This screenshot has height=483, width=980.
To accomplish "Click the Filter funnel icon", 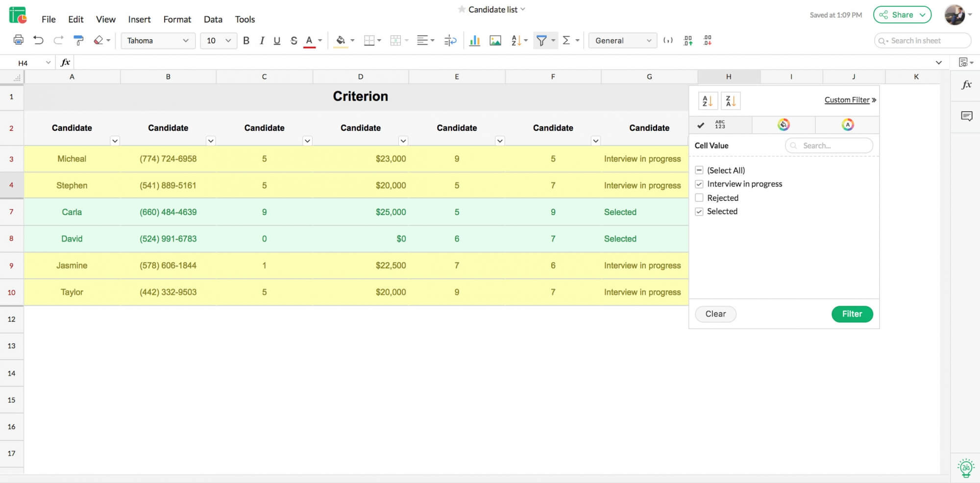I will tap(541, 41).
